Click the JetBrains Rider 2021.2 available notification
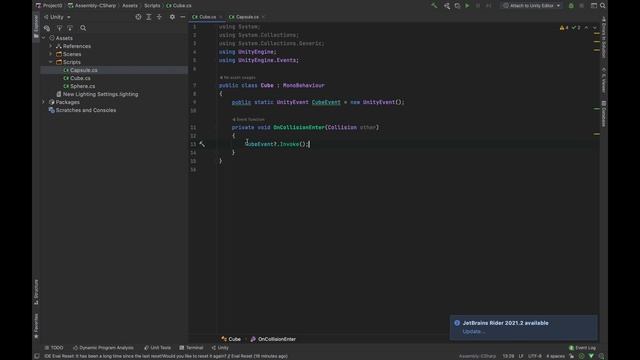 coord(524,327)
